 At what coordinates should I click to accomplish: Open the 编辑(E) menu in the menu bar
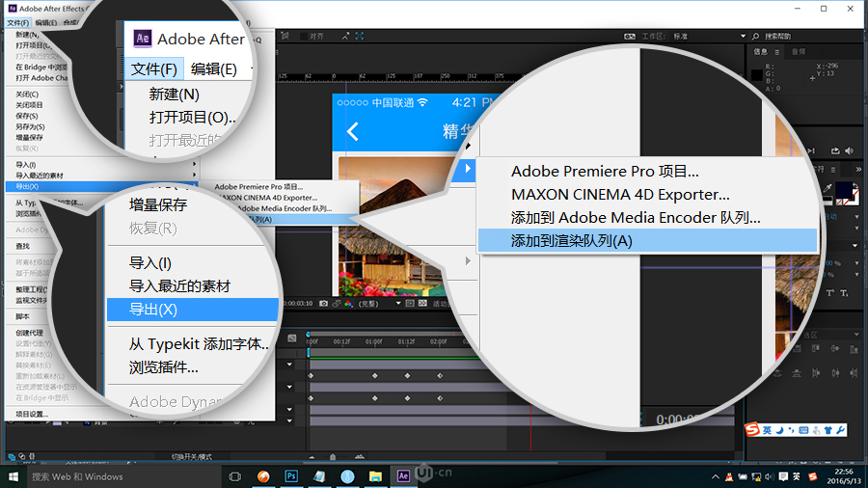[x=44, y=21]
